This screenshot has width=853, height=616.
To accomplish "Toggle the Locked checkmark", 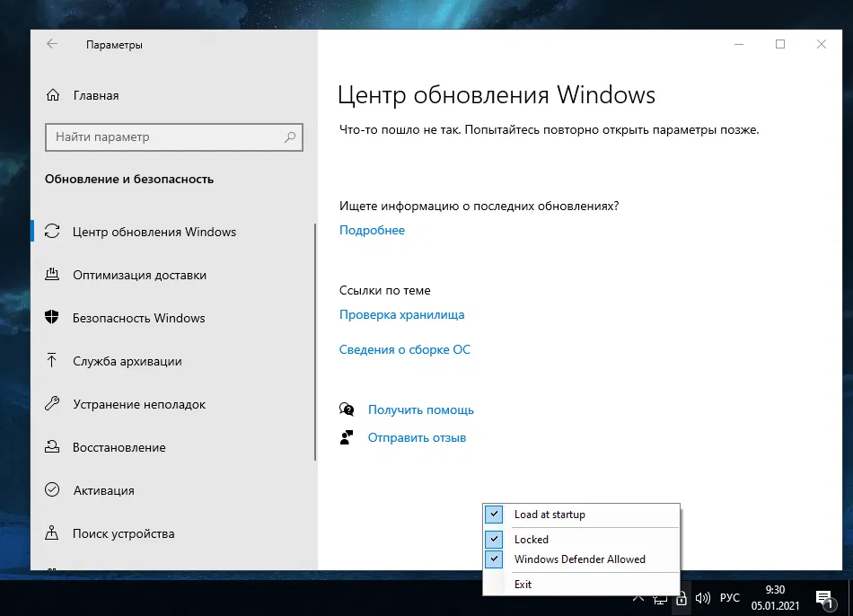I will 494,540.
